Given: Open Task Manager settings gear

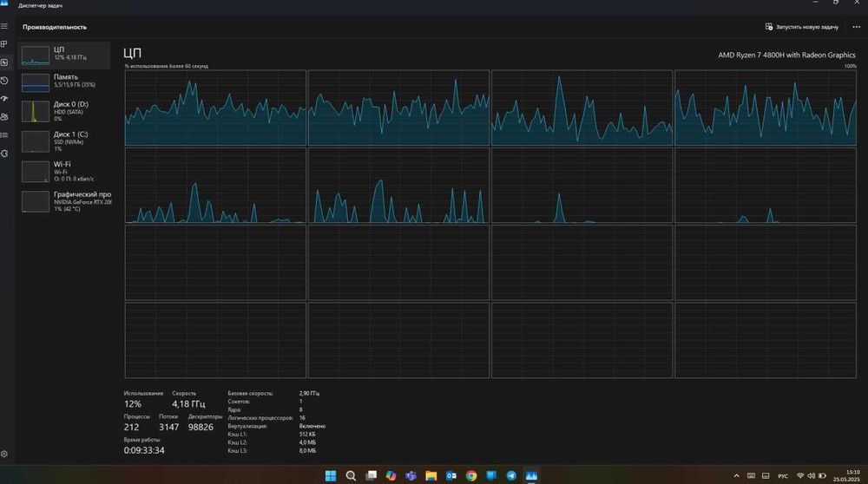Looking at the screenshot, I should click(4, 455).
